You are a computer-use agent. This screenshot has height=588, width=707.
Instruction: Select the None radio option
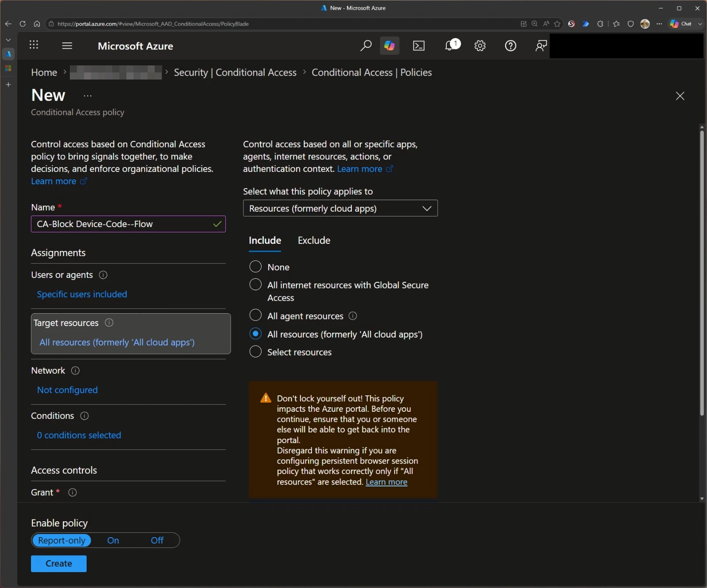(255, 266)
